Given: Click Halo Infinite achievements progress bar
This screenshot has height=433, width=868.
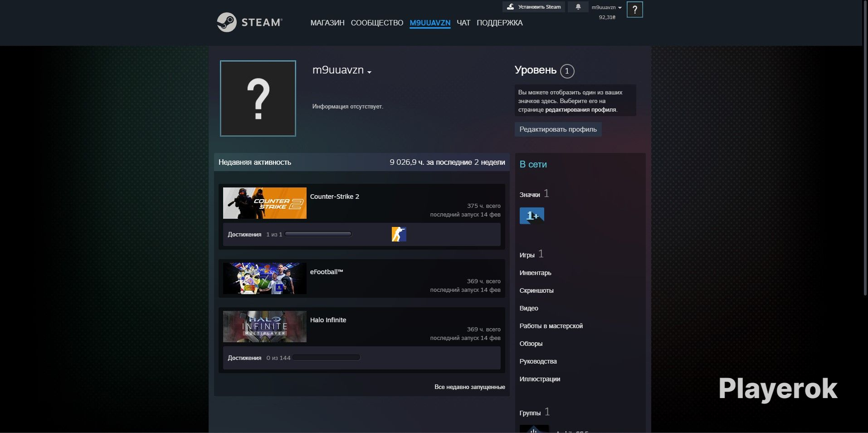Looking at the screenshot, I should pyautogui.click(x=327, y=358).
